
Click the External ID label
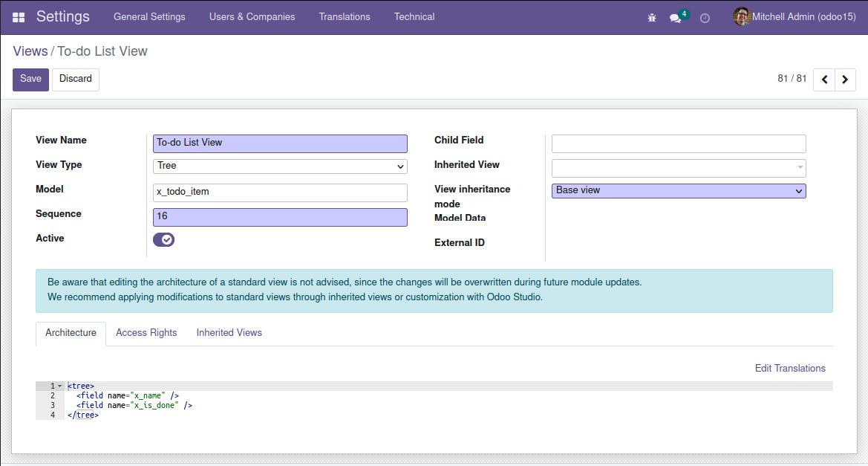coord(460,243)
